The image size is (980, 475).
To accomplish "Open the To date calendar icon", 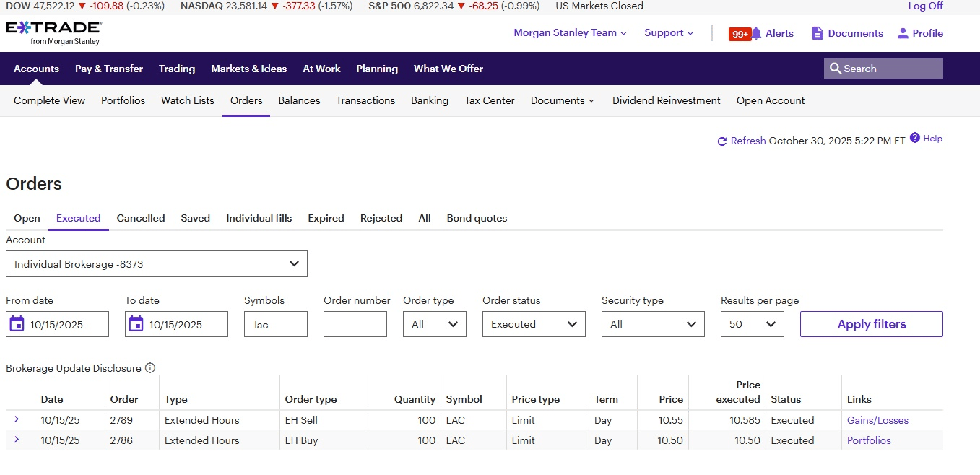I will point(136,324).
